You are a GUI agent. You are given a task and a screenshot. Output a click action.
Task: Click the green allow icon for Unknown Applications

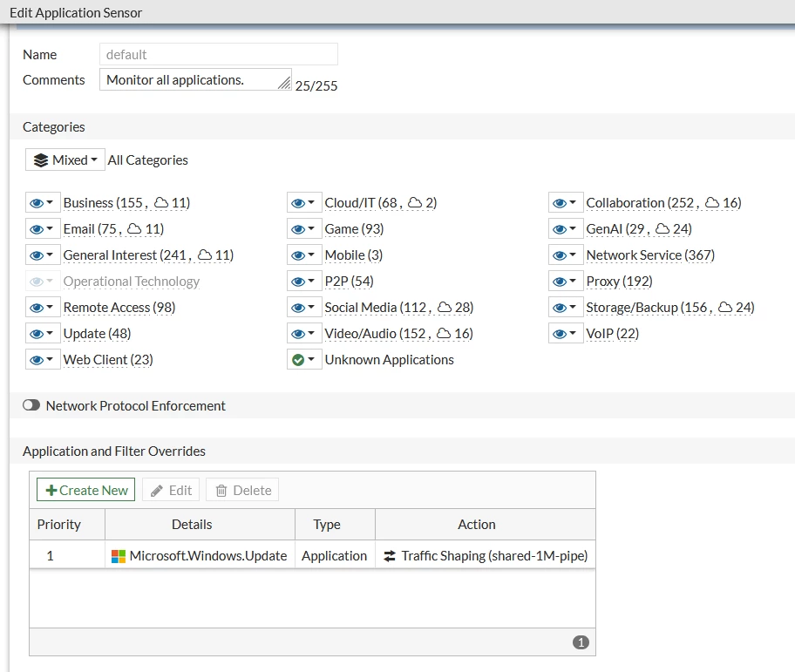(298, 360)
